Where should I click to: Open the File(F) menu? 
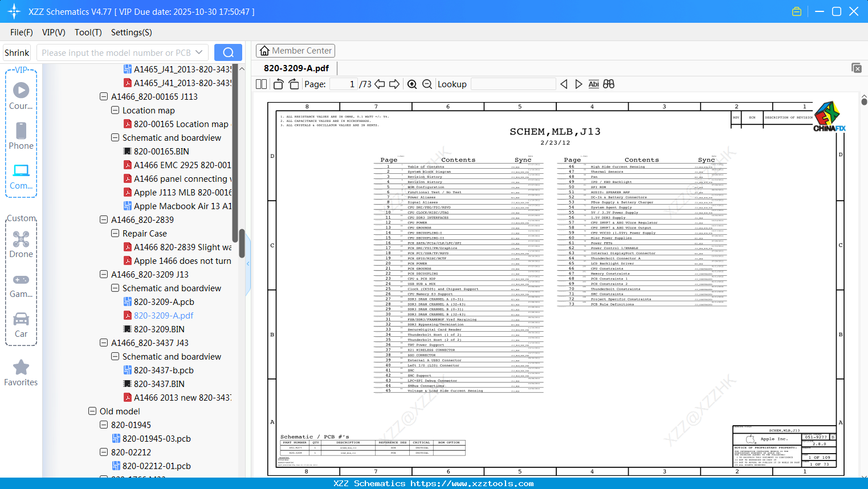point(22,32)
